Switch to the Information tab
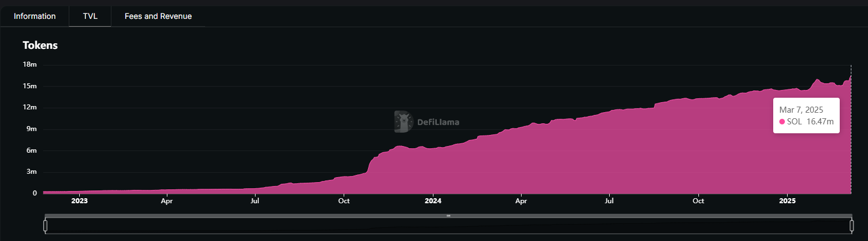 tap(34, 16)
